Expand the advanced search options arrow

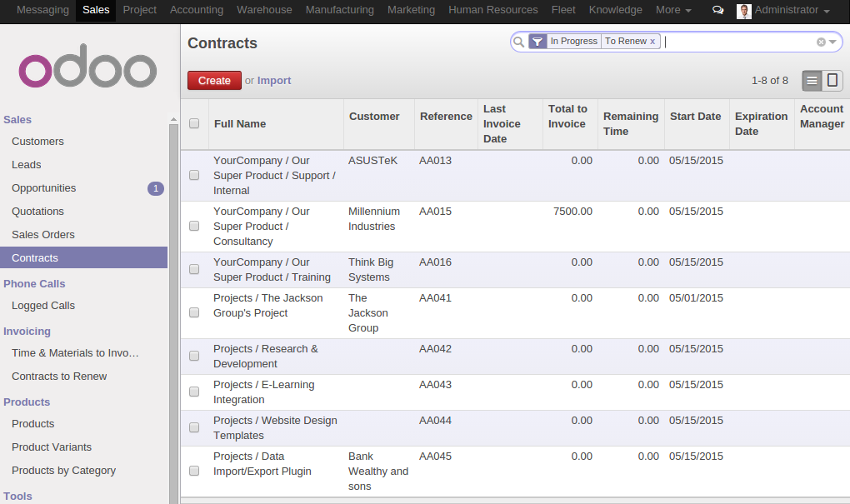tap(832, 42)
